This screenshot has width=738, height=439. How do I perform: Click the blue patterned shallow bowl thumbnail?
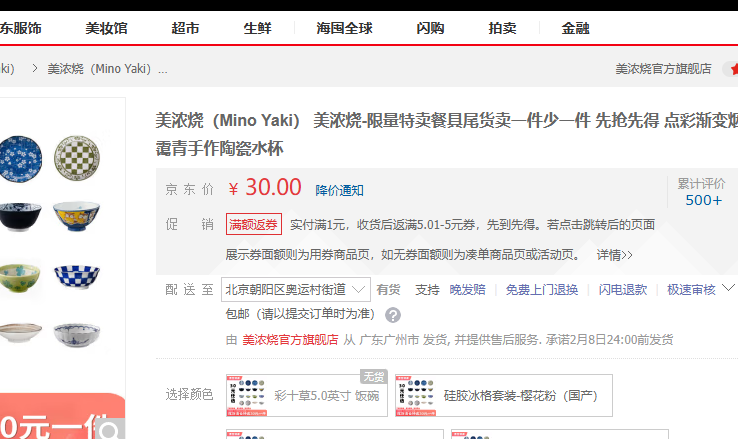(x=77, y=335)
